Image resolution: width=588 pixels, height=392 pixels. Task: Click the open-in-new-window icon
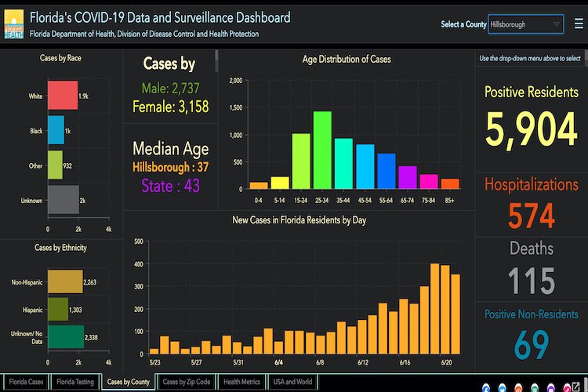(x=576, y=387)
